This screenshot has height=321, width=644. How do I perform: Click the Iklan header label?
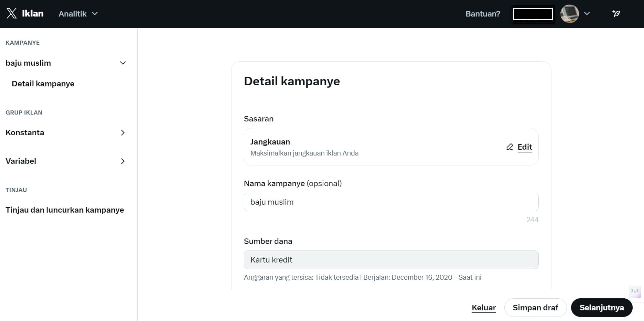33,13
